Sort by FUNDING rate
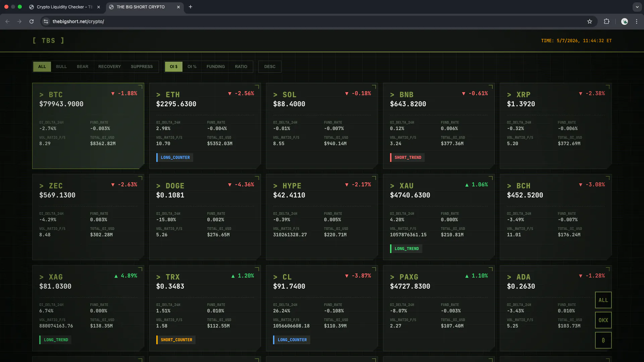Viewport: 644px width, 362px height. pos(216,67)
